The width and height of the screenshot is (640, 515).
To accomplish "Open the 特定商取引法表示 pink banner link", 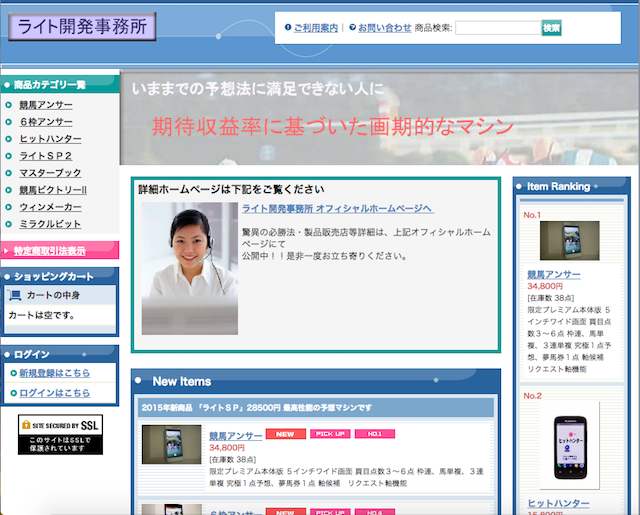I will point(49,251).
